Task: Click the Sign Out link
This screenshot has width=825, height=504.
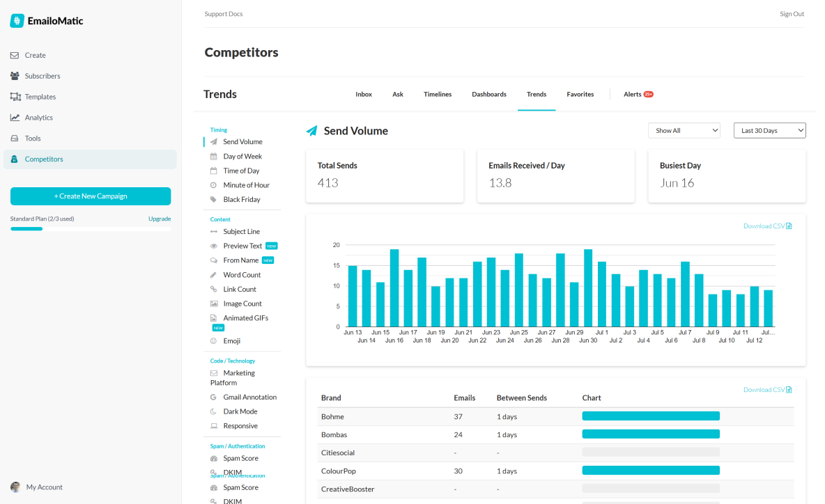Action: coord(792,14)
